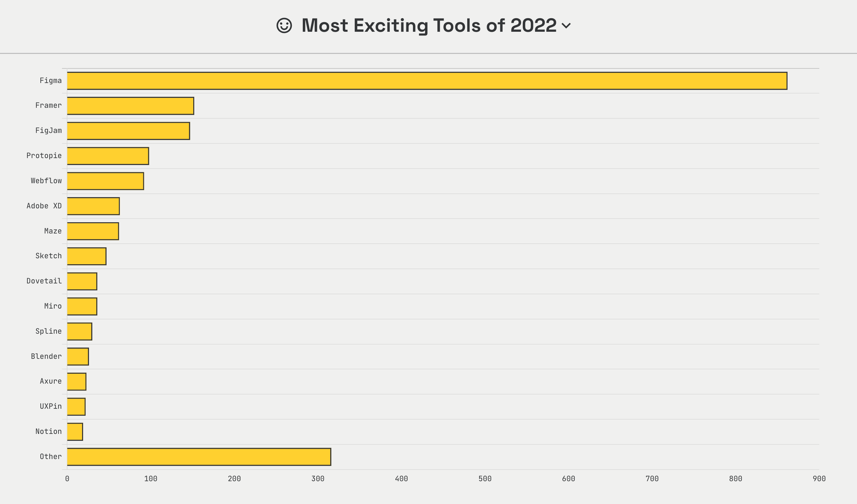Select the Blender bar
Image resolution: width=857 pixels, height=504 pixels.
tap(78, 357)
